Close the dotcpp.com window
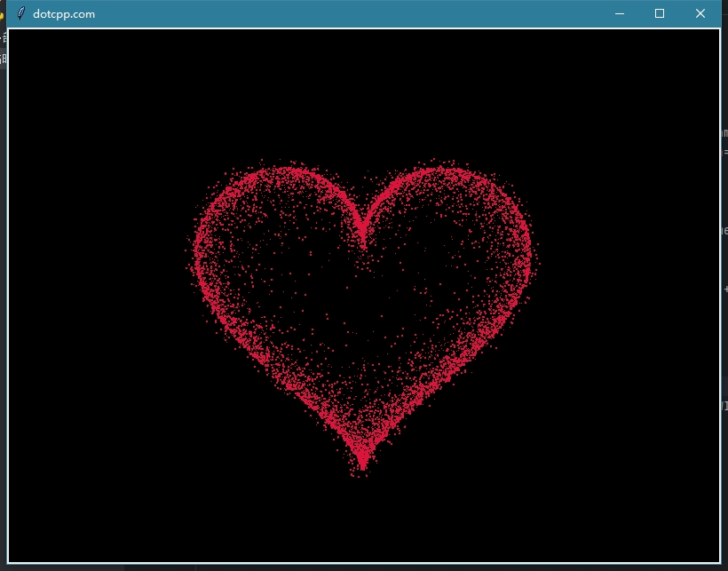Image resolution: width=728 pixels, height=571 pixels. tap(700, 13)
